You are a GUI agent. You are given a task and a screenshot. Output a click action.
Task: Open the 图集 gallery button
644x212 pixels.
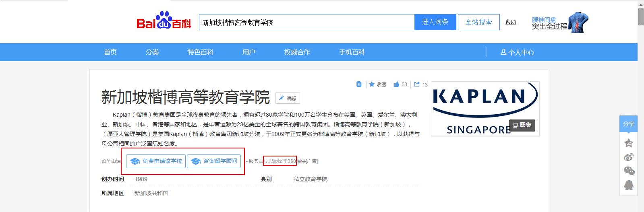coord(522,125)
